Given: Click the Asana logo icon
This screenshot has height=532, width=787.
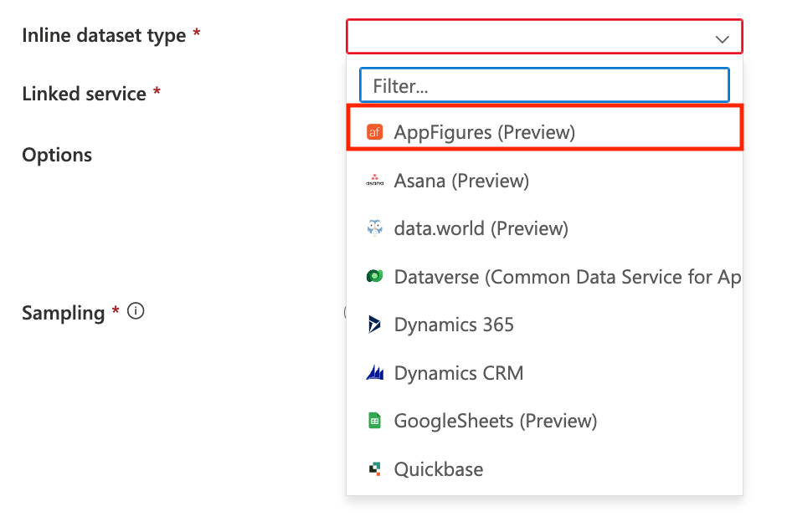Looking at the screenshot, I should click(x=374, y=180).
